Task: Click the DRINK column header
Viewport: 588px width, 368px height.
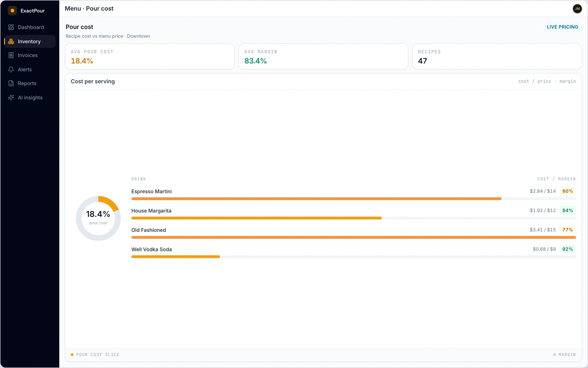Action: [x=139, y=179]
